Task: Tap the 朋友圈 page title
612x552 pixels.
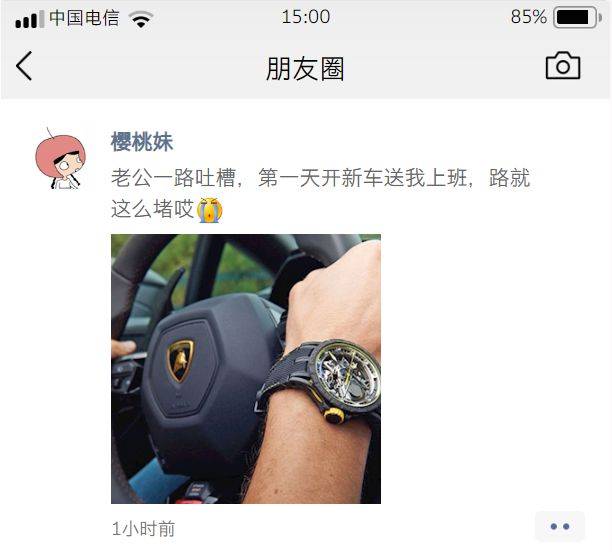Action: pyautogui.click(x=305, y=68)
